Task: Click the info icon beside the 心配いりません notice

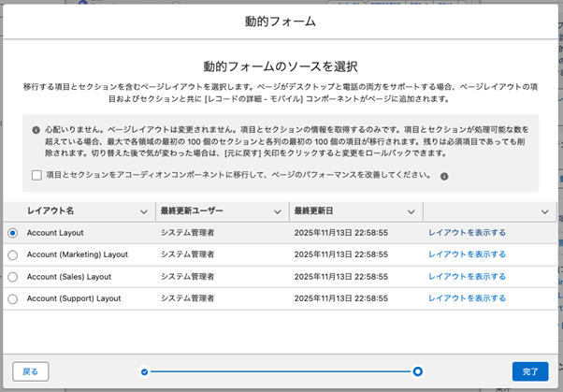Action: (x=36, y=130)
